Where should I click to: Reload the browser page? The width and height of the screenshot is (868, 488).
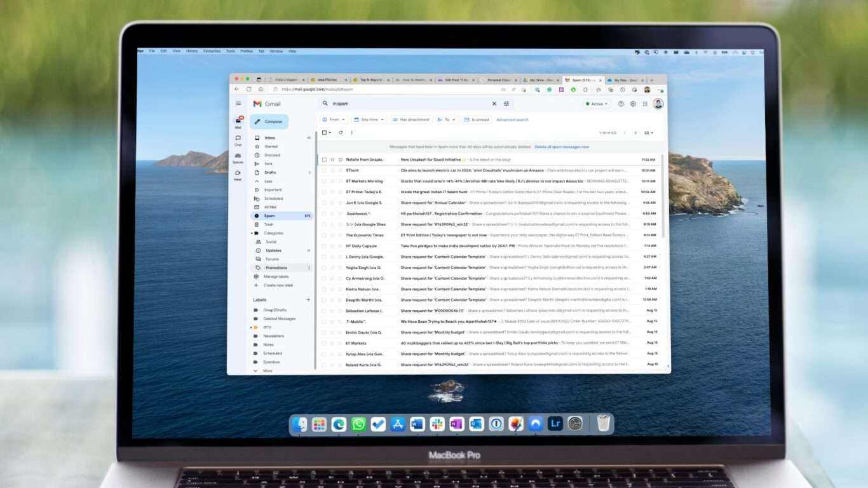point(249,90)
